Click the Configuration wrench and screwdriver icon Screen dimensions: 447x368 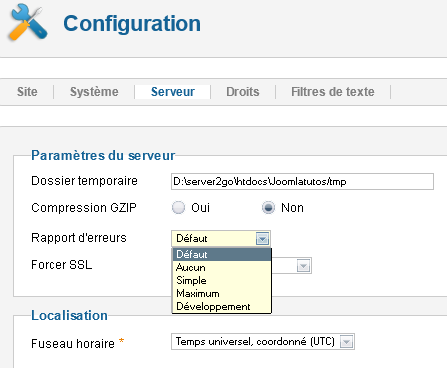28,23
